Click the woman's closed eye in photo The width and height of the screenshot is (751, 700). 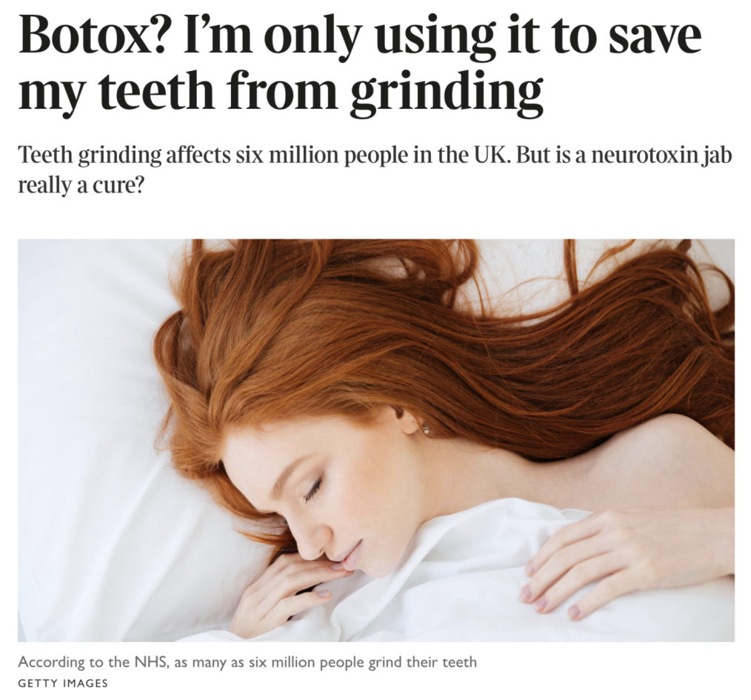click(x=313, y=490)
